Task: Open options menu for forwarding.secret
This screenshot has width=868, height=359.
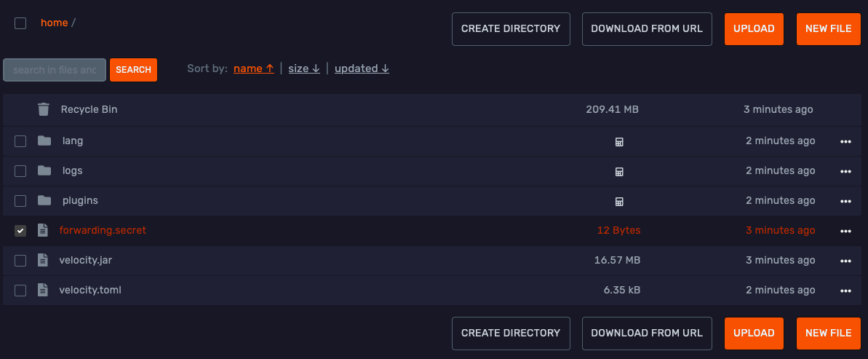Action: 845,231
